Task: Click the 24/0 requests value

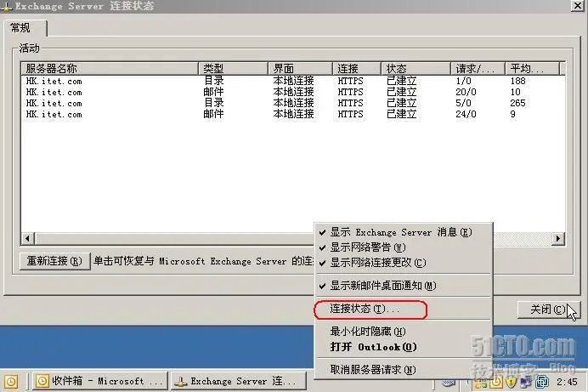Action: coord(466,115)
